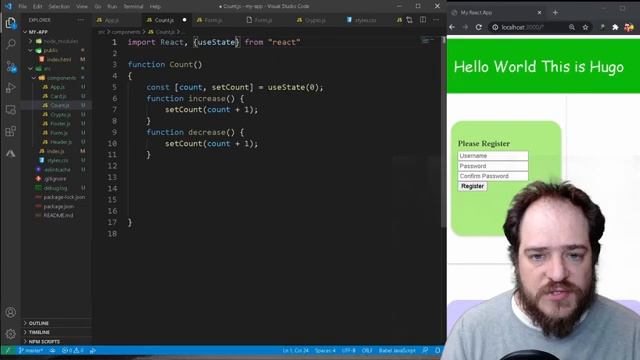Open the Selection menu
Screen dimensions: 640x360
(59, 7)
